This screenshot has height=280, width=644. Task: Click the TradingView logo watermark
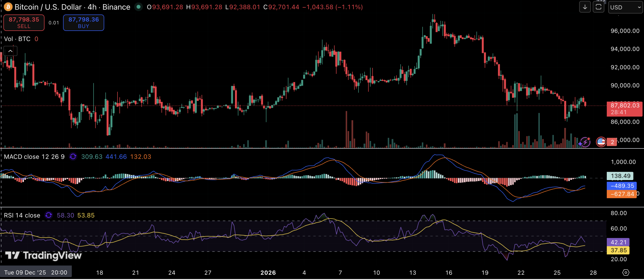[43, 255]
